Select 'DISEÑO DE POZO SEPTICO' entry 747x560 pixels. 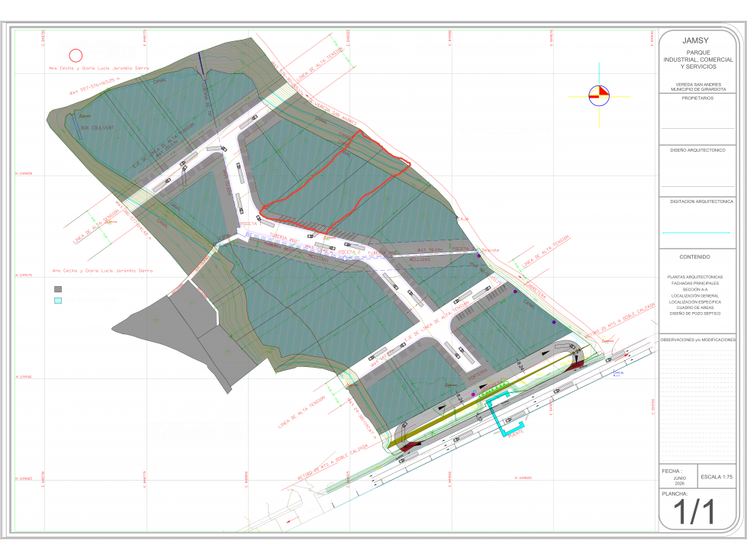click(x=695, y=314)
